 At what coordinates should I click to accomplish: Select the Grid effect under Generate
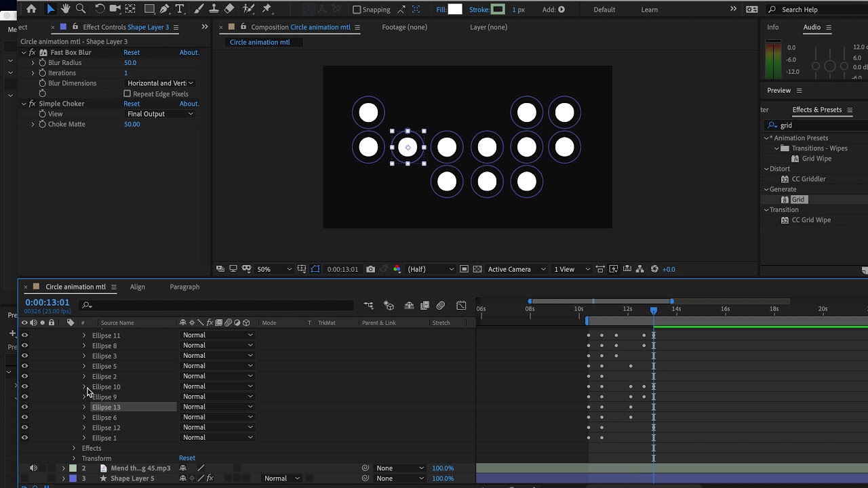click(x=797, y=199)
